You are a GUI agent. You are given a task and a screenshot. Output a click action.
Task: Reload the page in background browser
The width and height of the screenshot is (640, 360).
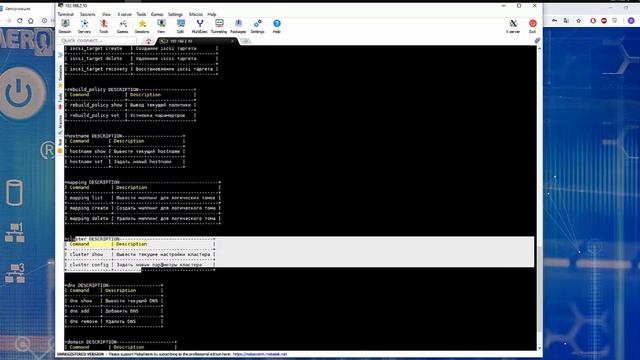point(19,20)
